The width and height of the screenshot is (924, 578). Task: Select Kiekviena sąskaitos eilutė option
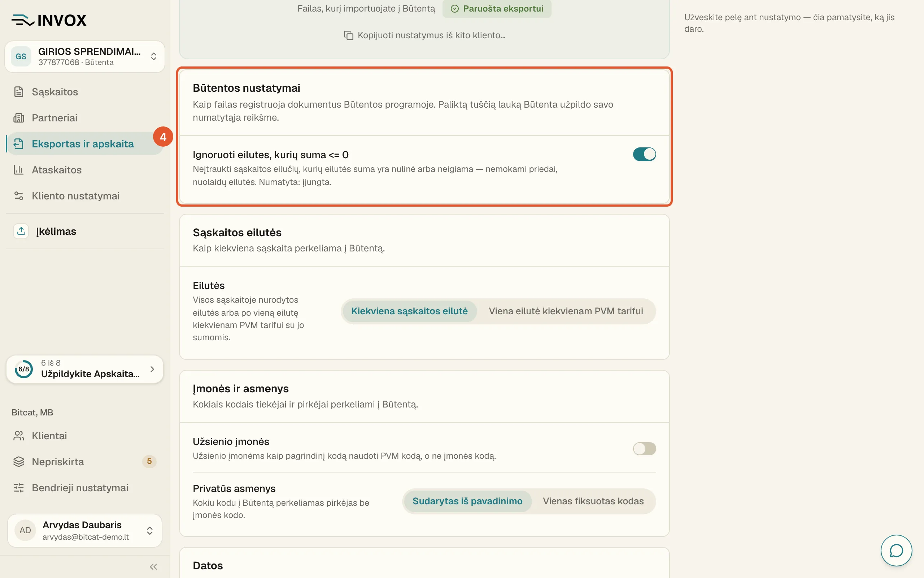tap(409, 311)
